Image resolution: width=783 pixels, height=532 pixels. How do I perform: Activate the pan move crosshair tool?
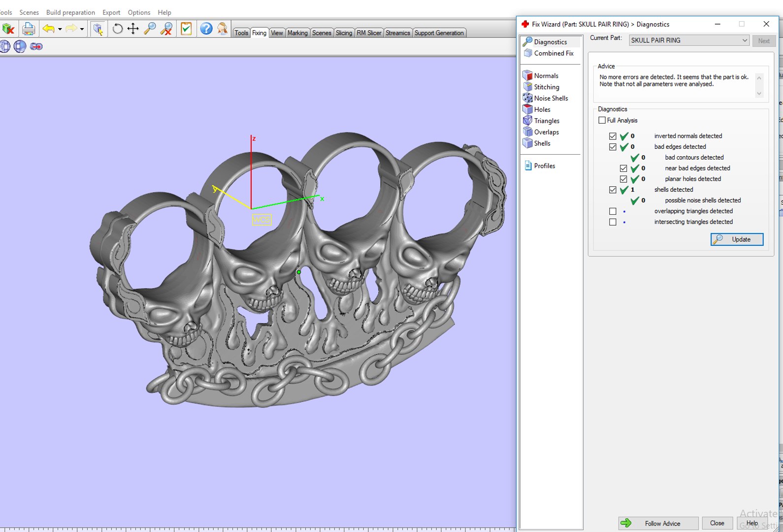(x=133, y=29)
